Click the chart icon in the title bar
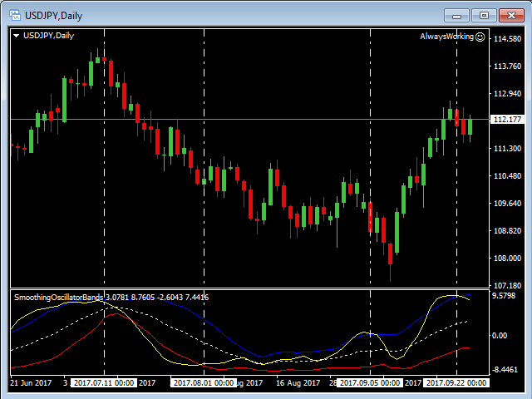 tap(13, 14)
